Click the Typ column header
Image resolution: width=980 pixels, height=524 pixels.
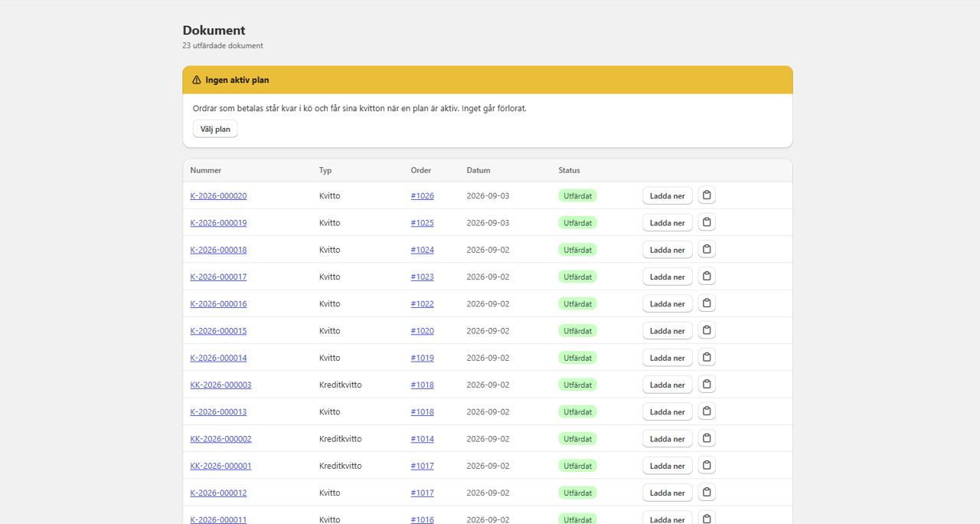(325, 170)
